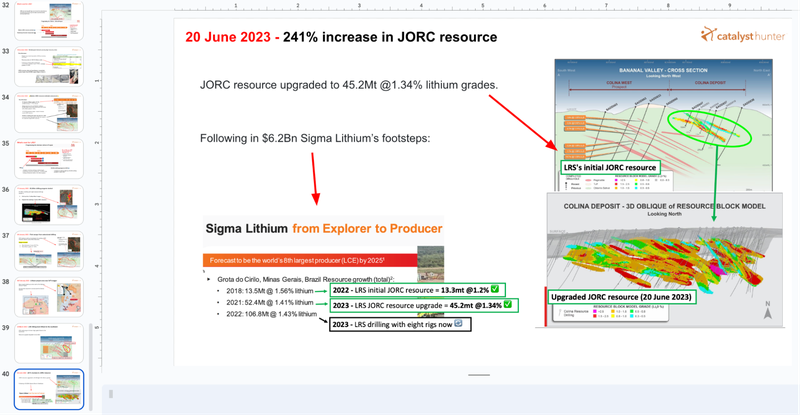Go to slide 34 in the filmstrip
This screenshot has height=415, width=800.
pyautogui.click(x=49, y=112)
